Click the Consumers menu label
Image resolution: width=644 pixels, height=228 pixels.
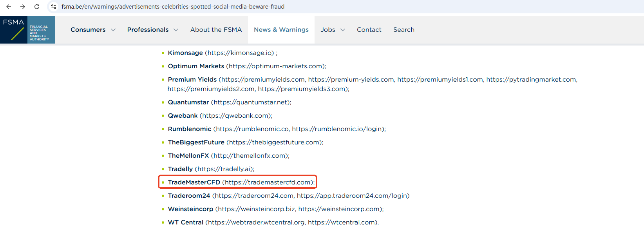point(88,30)
